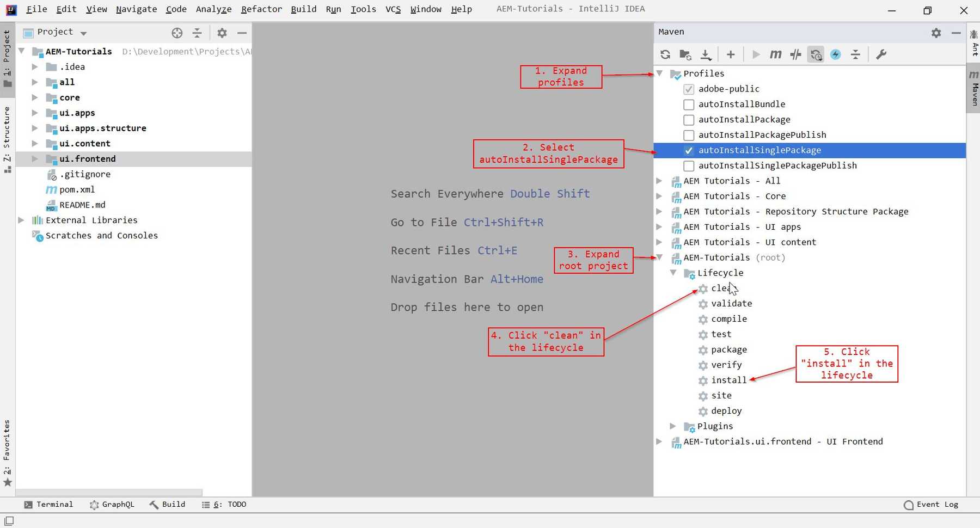Collapse all nodes in the Maven panel
This screenshot has height=528, width=980.
pyautogui.click(x=855, y=54)
